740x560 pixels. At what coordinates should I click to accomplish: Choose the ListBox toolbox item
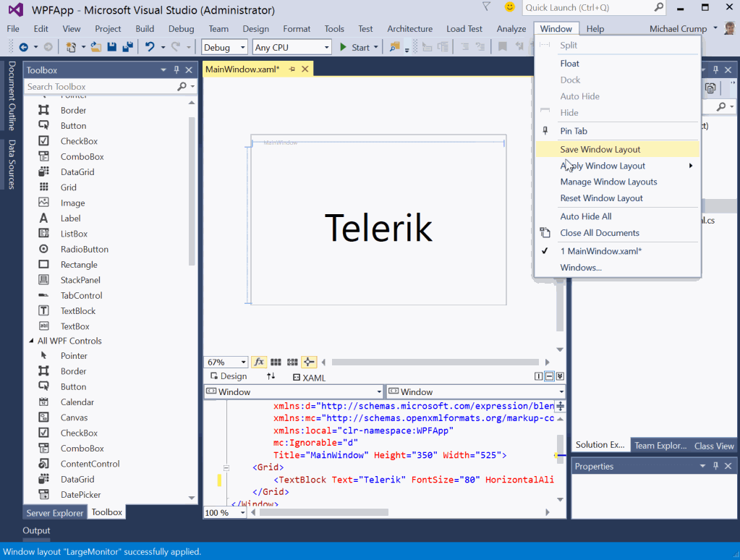(x=74, y=234)
